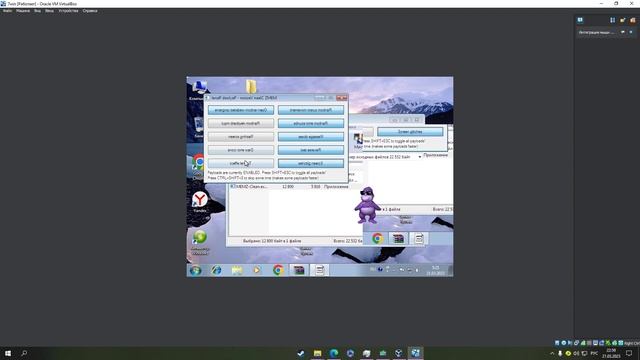Click the microphone icon in the host tray
640x360 pixels.
tap(560, 353)
